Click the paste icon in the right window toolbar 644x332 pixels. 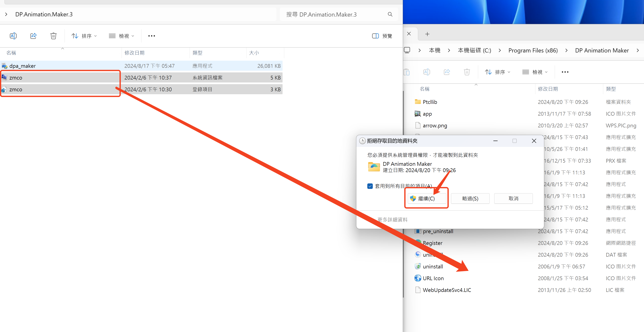(407, 72)
